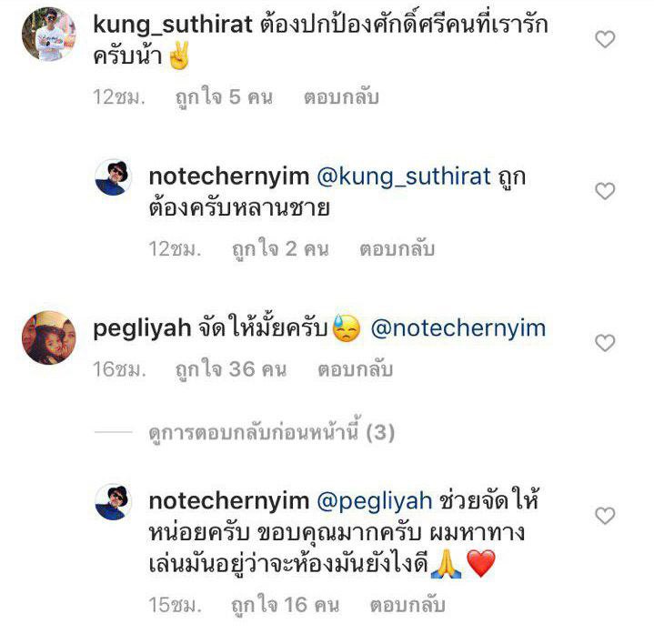This screenshot has height=644, width=654.
Task: Reply to notechernyim's 12-hour-old comment
Action: (x=397, y=249)
